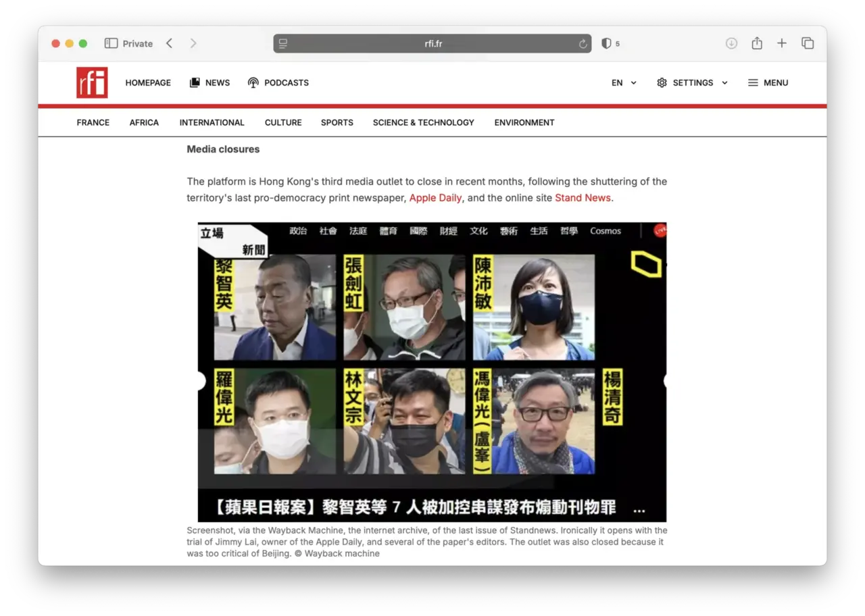Open Safari privacy shield report
Viewport: 865px width, 616px height.
pos(606,43)
